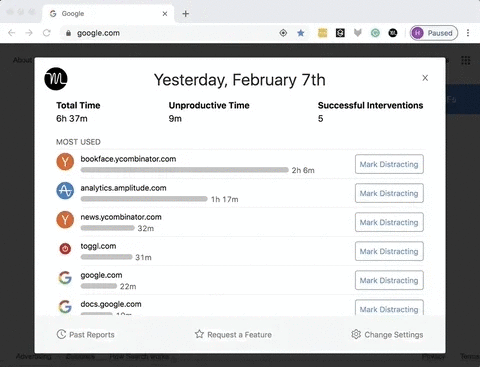The width and height of the screenshot is (480, 367).
Task: Open Chrome's three-dot menu
Action: pyautogui.click(x=468, y=33)
